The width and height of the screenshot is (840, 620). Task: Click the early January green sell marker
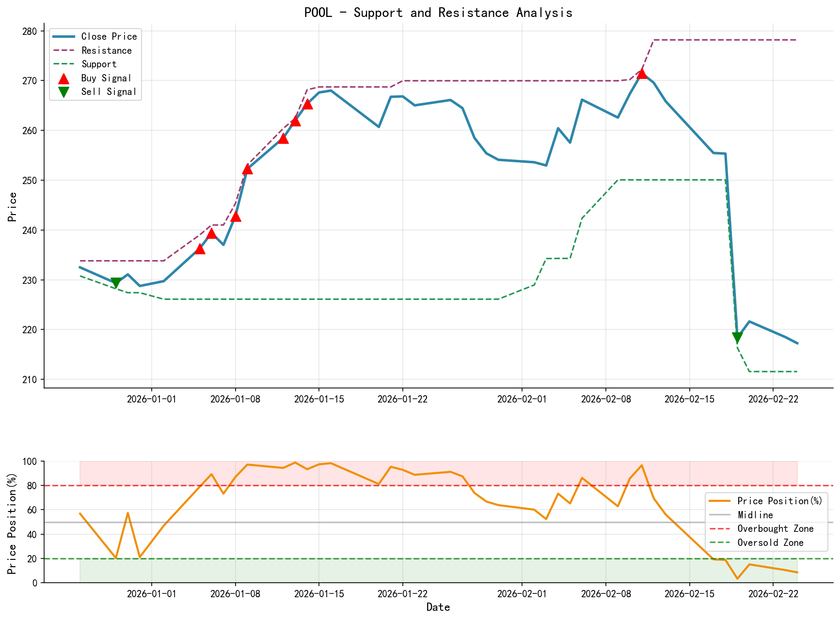[116, 281]
